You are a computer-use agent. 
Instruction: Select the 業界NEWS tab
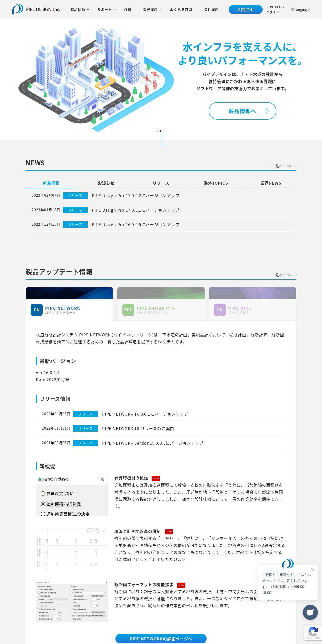tap(271, 183)
